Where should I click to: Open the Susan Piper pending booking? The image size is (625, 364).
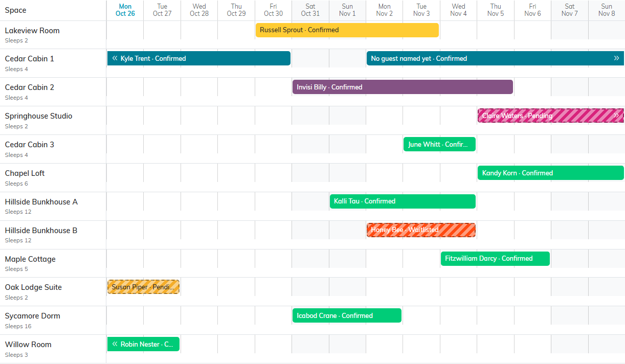pyautogui.click(x=144, y=287)
